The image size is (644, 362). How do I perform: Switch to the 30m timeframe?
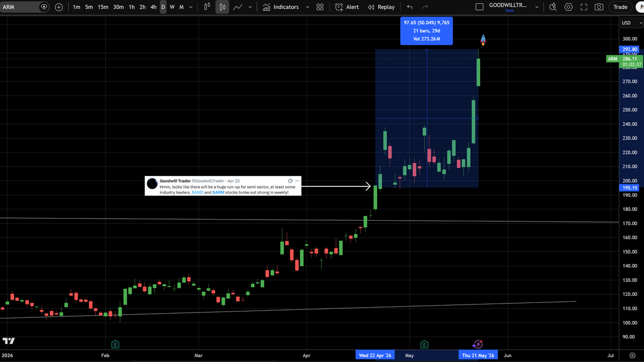click(119, 7)
